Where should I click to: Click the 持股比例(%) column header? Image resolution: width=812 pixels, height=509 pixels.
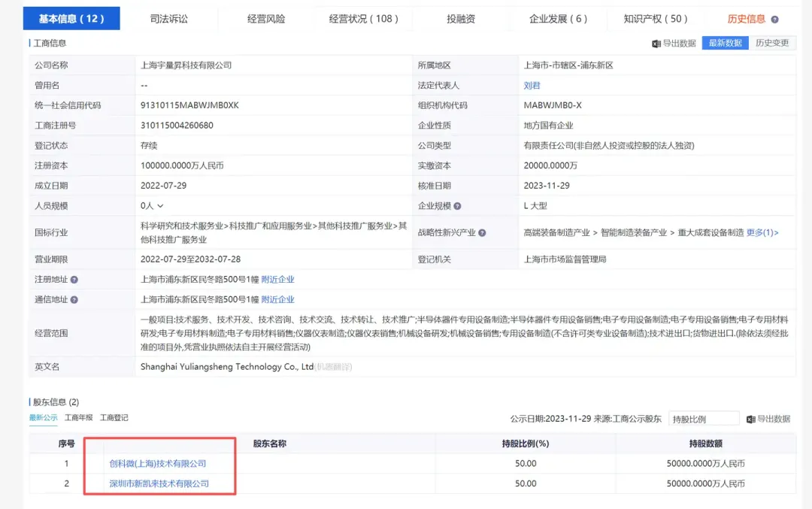tap(525, 444)
